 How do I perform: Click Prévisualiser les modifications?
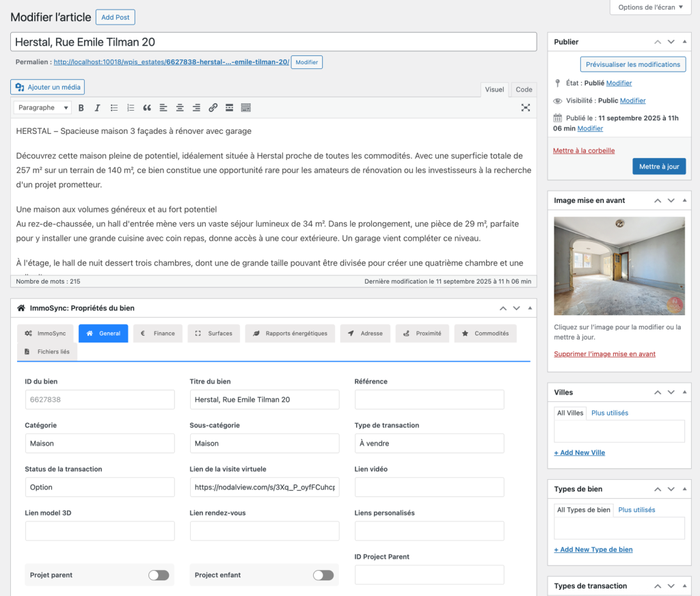point(632,64)
